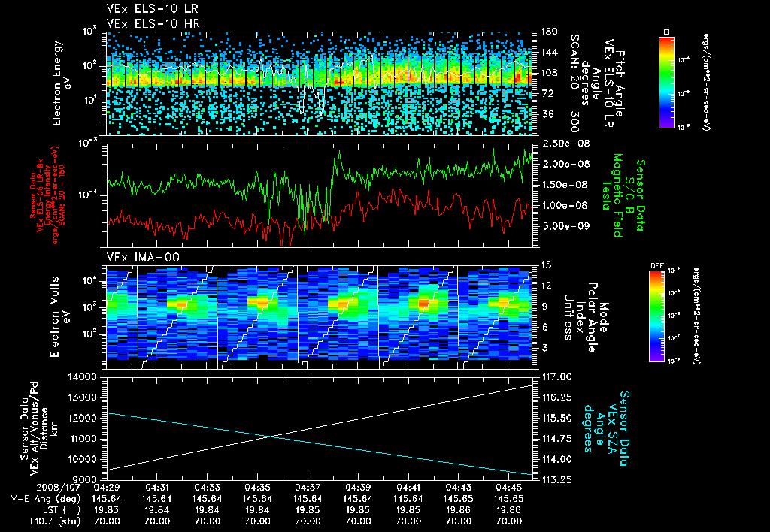Click the 14000 km altitude tick
The image size is (770, 532).
coord(81,377)
